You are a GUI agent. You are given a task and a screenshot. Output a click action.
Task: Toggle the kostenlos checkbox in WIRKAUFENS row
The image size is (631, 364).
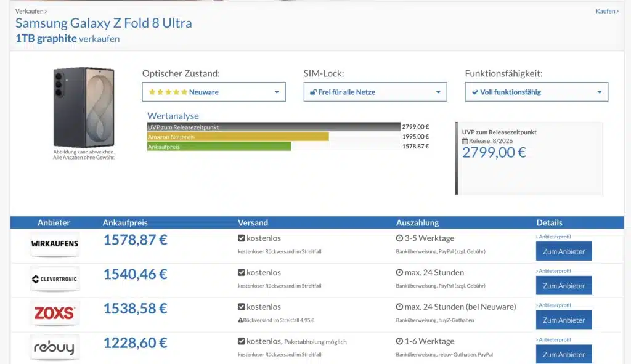point(242,238)
